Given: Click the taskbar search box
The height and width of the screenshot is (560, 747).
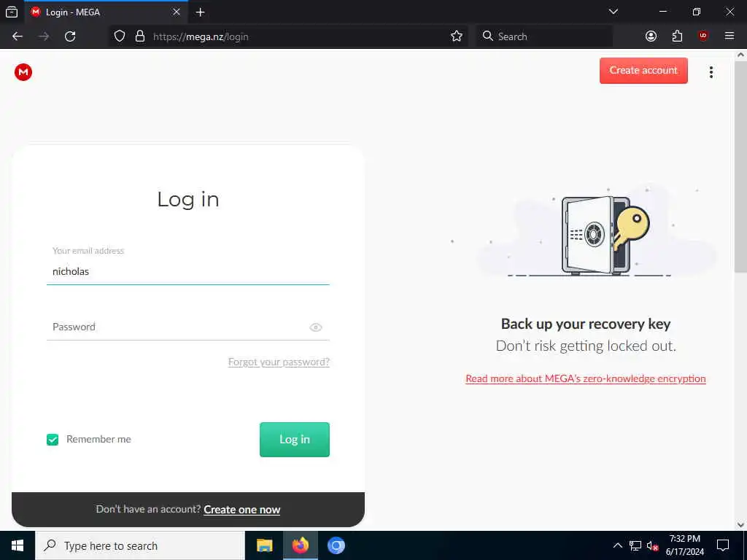Looking at the screenshot, I should click(140, 545).
